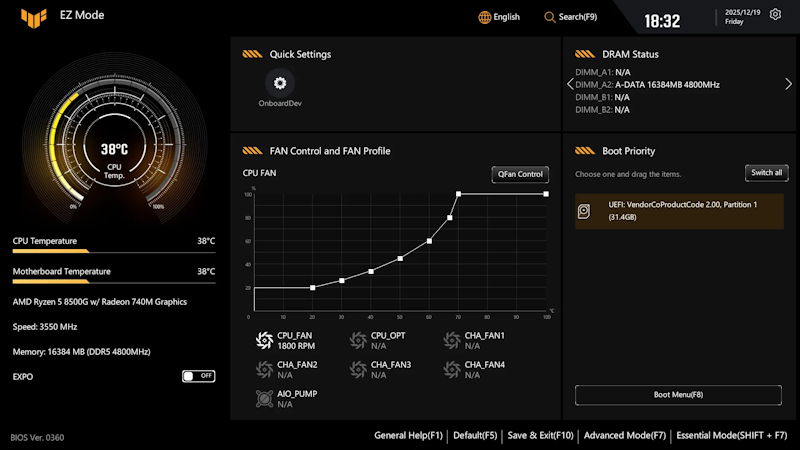Open Search(F9)
The image size is (800, 450).
pos(578,17)
